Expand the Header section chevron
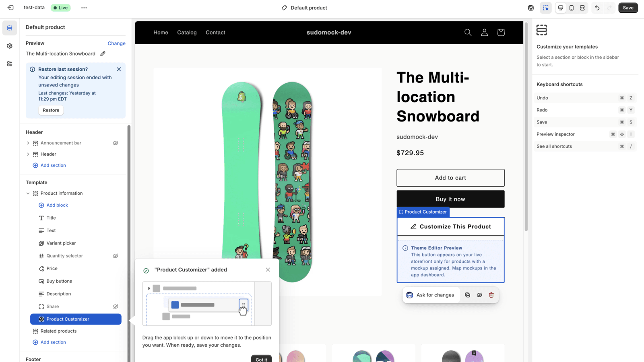The image size is (644, 362). 28,154
